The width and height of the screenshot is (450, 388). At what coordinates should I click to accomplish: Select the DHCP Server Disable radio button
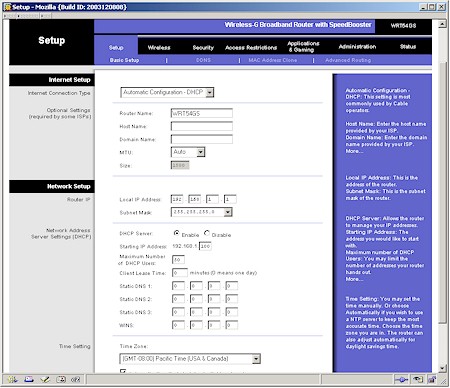pos(207,233)
